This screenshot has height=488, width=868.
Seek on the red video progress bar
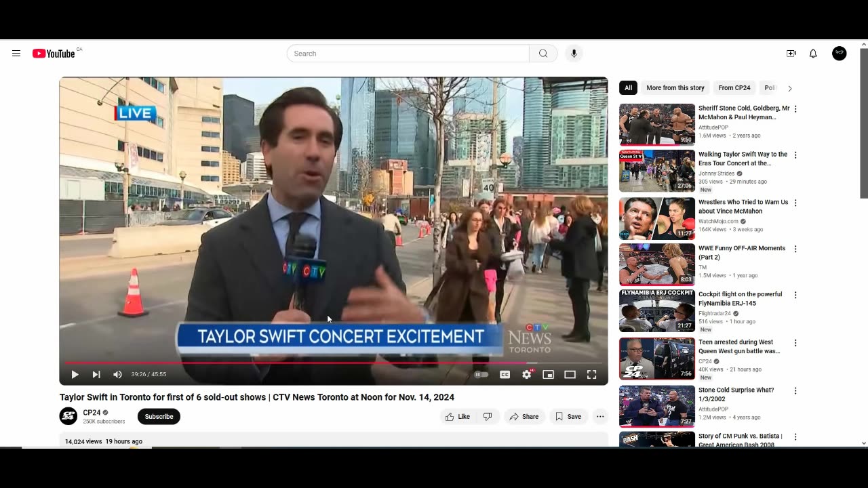[x=334, y=363]
